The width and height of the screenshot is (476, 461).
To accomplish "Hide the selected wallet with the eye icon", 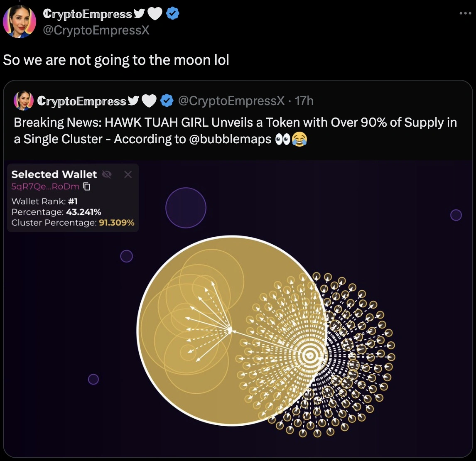I will (107, 174).
